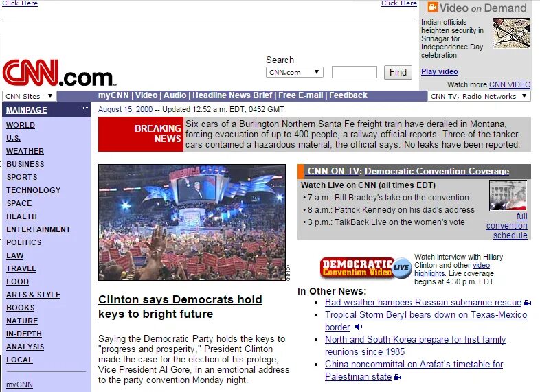540x392 pixels.
Task: Open the CNN Sites dropdown
Action: tap(30, 96)
